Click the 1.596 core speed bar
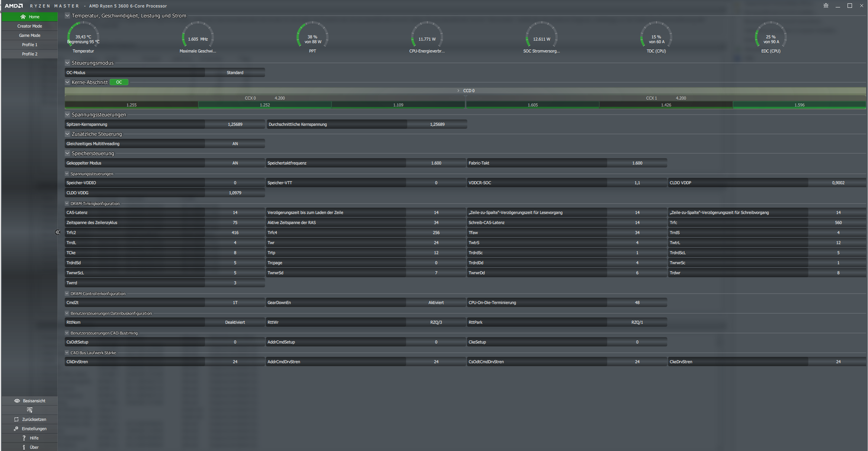Viewport: 868px width, 451px height. coord(799,105)
